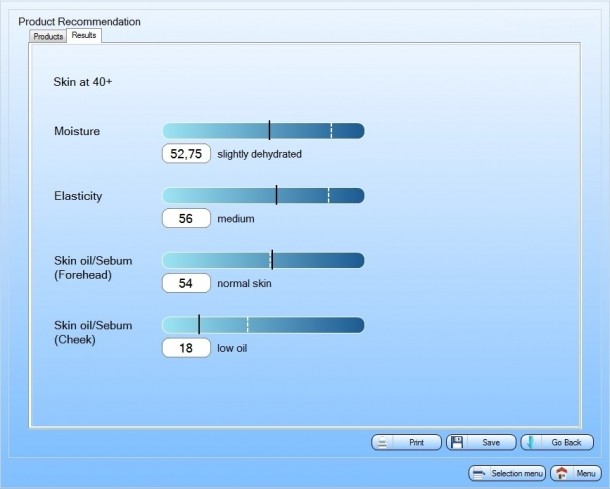Click the "low oil" result label

tap(232, 349)
